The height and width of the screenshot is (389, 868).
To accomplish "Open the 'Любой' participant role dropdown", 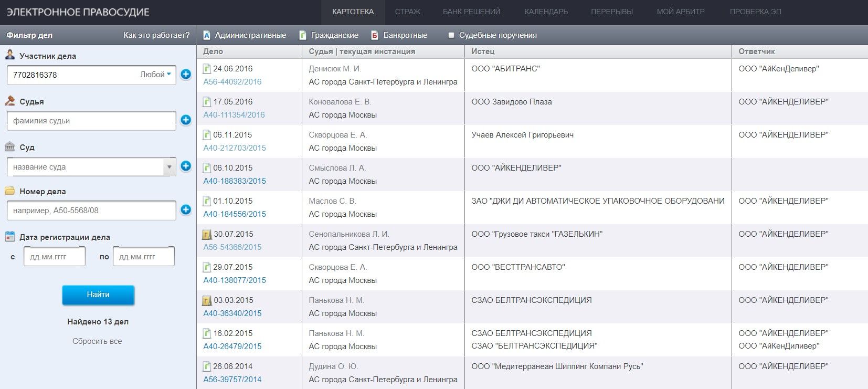I will 155,75.
